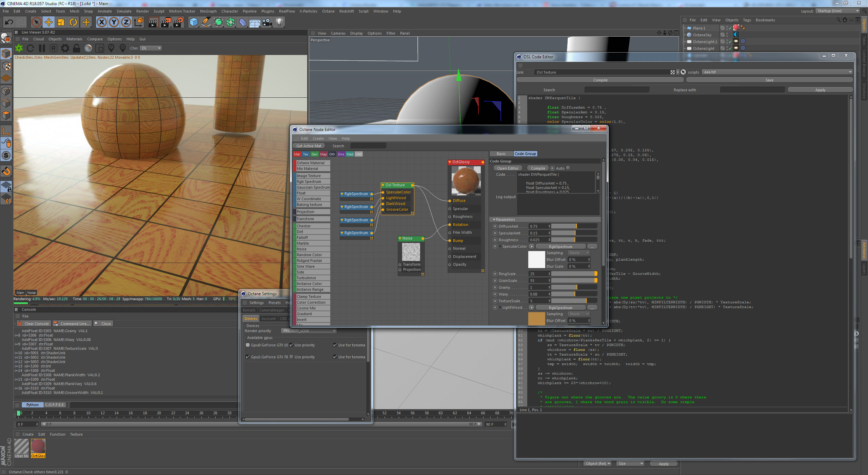This screenshot has width=868, height=475.
Task: Toggle Live Viewer lock resolution padlock
Action: pos(77,48)
